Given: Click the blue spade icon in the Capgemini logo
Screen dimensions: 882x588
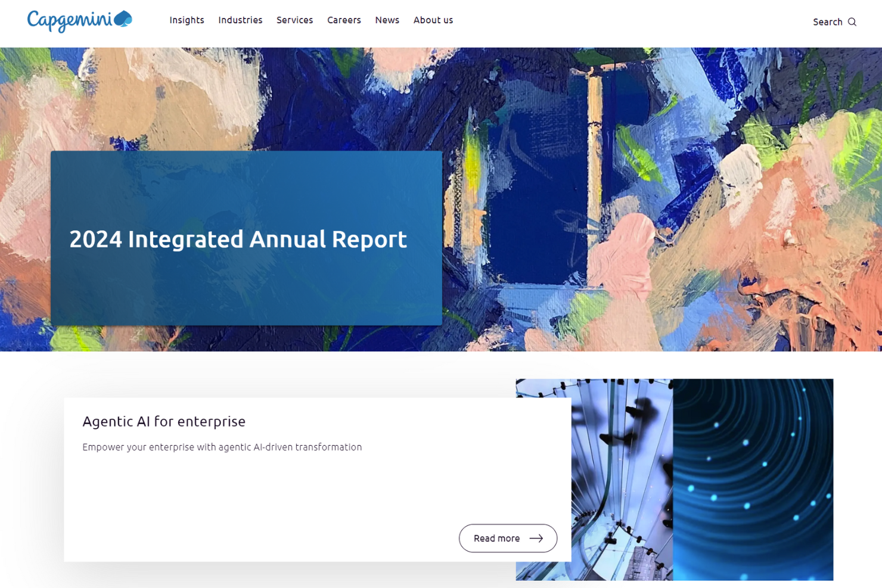Looking at the screenshot, I should 123,18.
